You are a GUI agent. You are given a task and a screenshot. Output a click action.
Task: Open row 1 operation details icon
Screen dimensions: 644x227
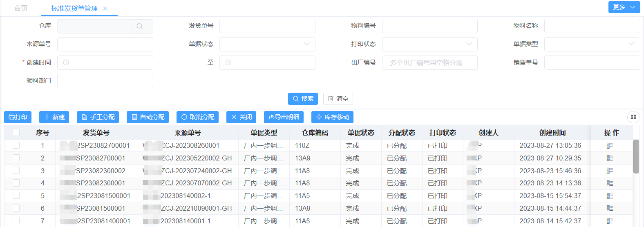pos(610,146)
